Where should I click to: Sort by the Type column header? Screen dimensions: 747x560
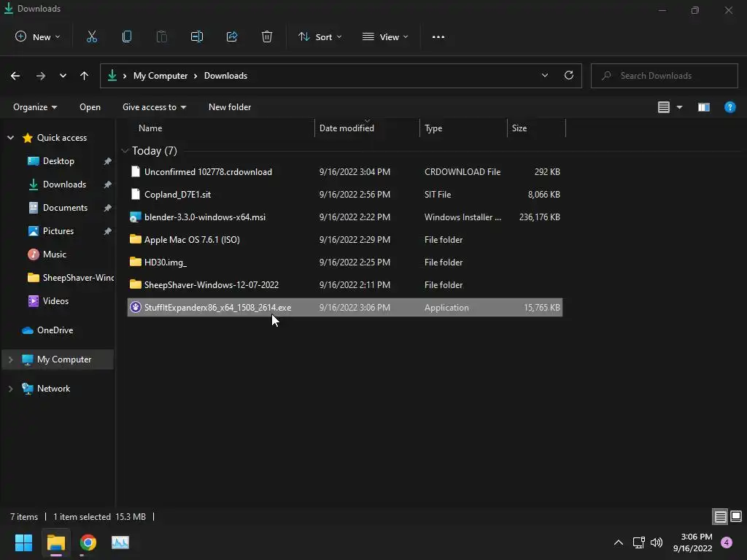click(433, 128)
